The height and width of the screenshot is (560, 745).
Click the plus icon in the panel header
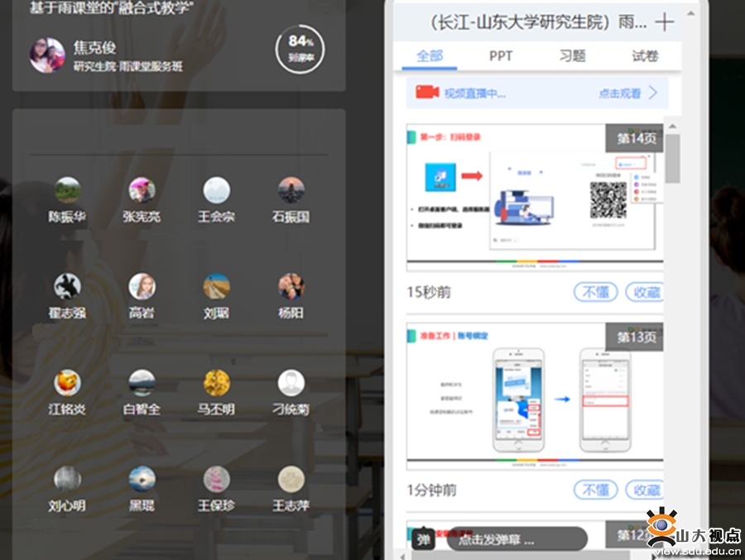(664, 22)
